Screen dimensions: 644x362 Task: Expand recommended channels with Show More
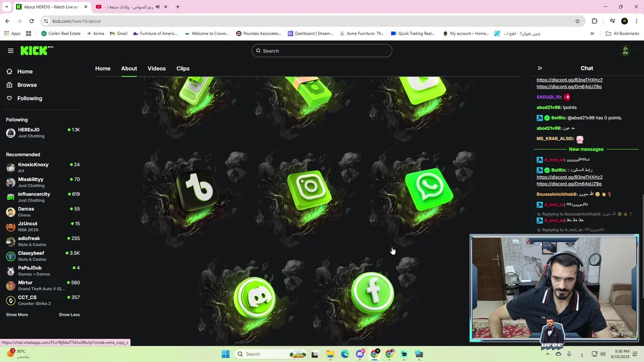(17, 315)
